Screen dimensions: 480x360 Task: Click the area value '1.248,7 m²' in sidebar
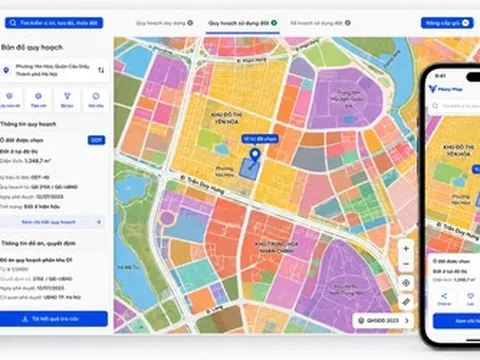point(37,161)
